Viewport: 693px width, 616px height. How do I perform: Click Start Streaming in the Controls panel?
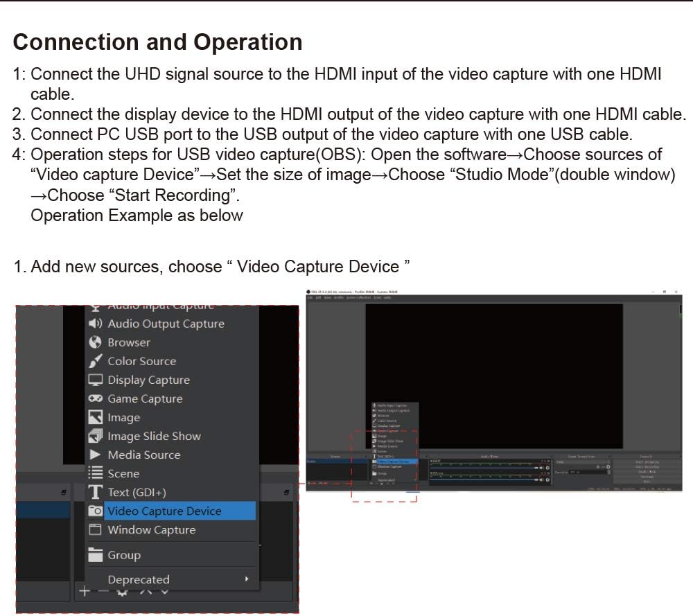(x=647, y=462)
